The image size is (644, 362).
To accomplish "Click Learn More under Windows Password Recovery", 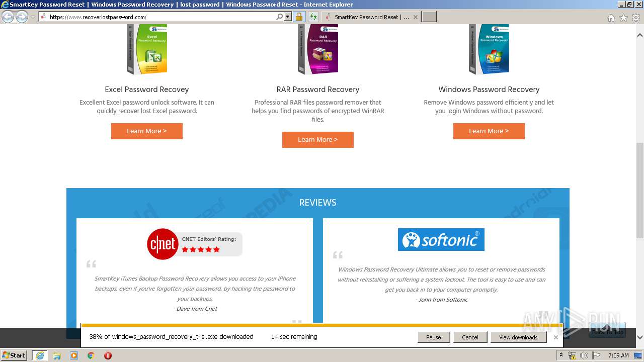I will click(489, 131).
